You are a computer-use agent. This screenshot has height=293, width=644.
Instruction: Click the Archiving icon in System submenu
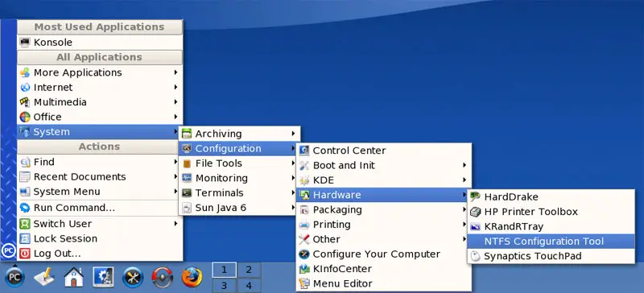[x=187, y=134]
